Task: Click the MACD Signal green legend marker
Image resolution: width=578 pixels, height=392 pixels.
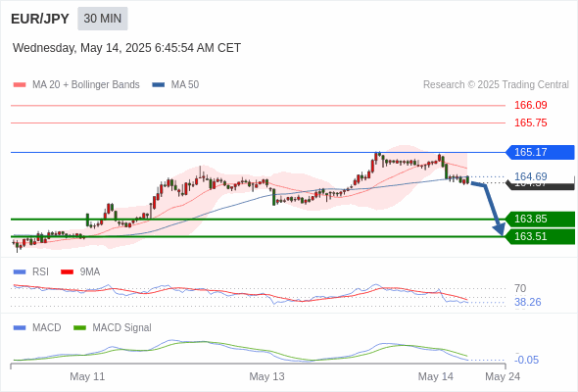Action: pyautogui.click(x=79, y=328)
